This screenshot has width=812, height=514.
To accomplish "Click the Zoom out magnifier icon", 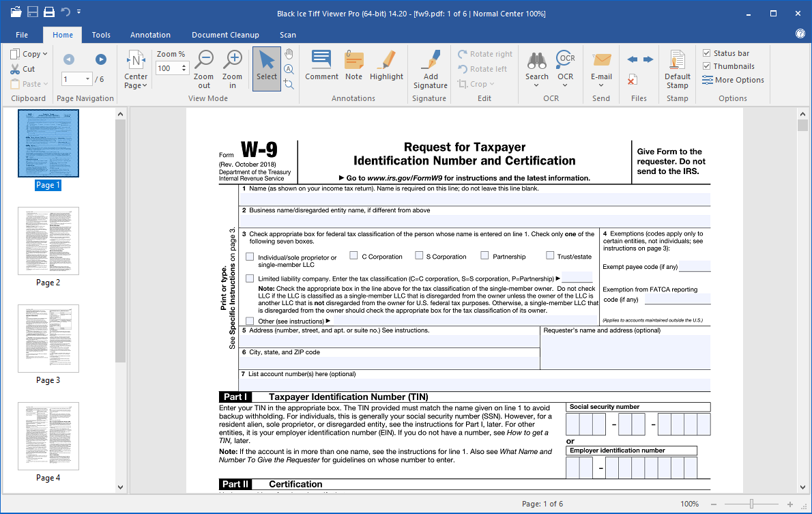I will point(204,60).
